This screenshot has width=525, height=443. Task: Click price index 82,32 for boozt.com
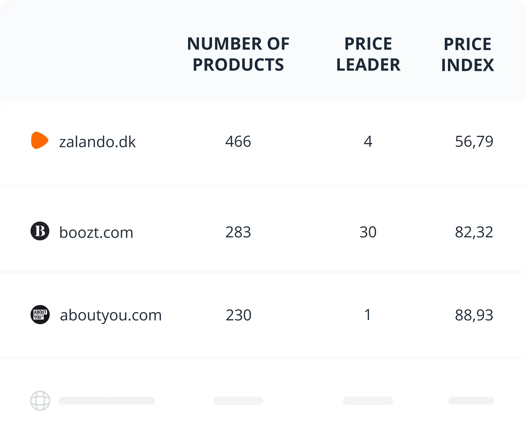pyautogui.click(x=474, y=232)
